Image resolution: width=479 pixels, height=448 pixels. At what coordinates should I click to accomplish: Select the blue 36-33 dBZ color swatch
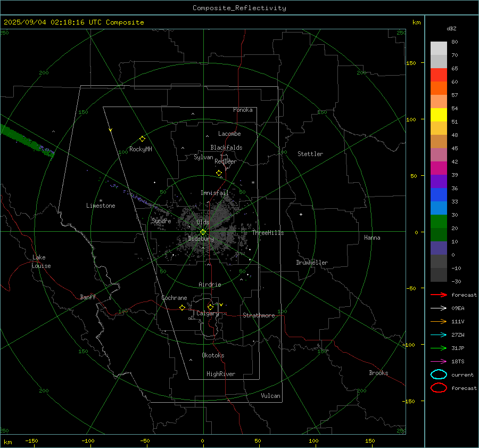[x=439, y=195]
